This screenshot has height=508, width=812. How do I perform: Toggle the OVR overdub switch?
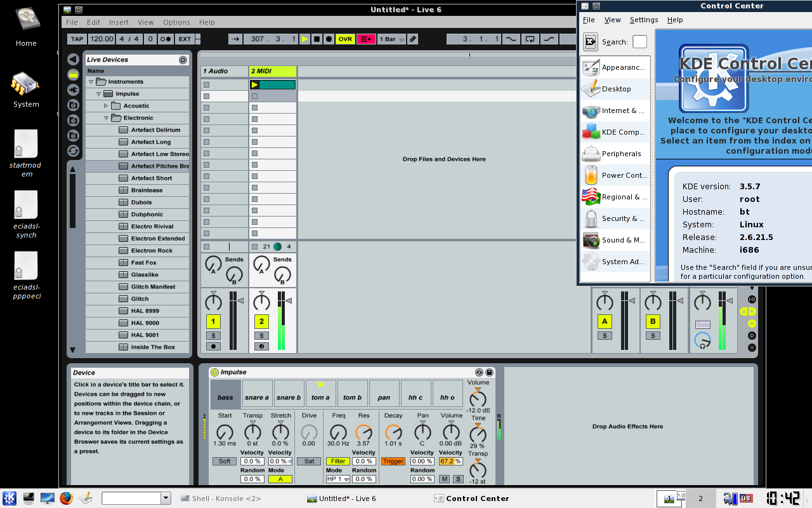pos(345,39)
